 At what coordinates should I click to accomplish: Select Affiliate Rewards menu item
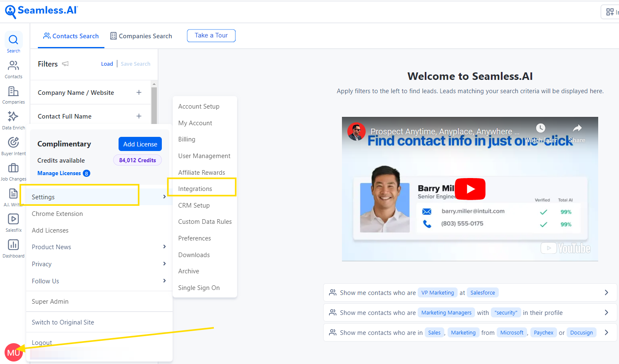(202, 173)
